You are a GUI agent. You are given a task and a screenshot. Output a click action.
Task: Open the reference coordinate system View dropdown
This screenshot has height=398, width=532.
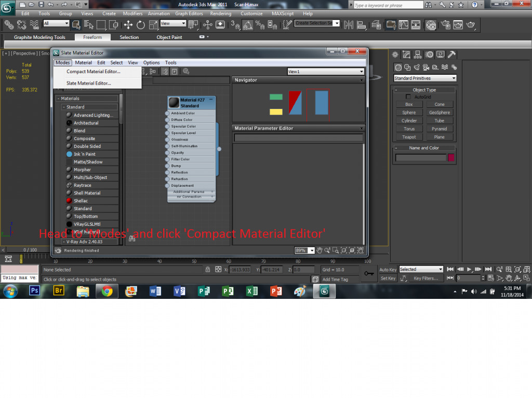(173, 23)
